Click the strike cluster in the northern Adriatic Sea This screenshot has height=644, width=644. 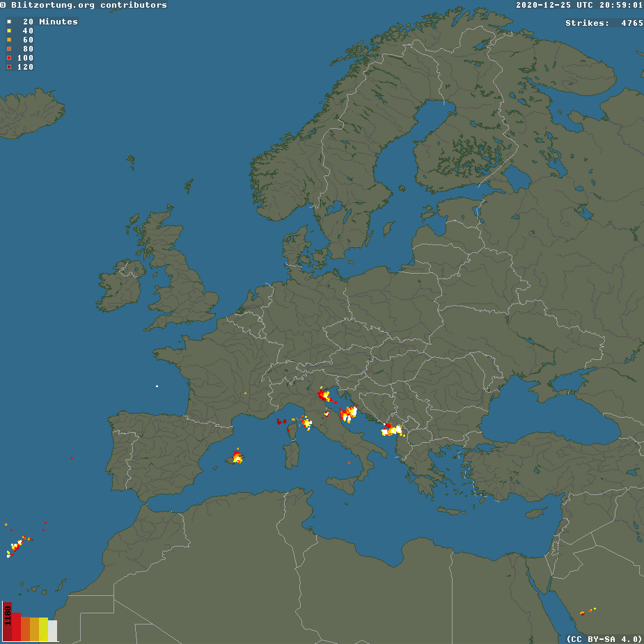coord(348,413)
